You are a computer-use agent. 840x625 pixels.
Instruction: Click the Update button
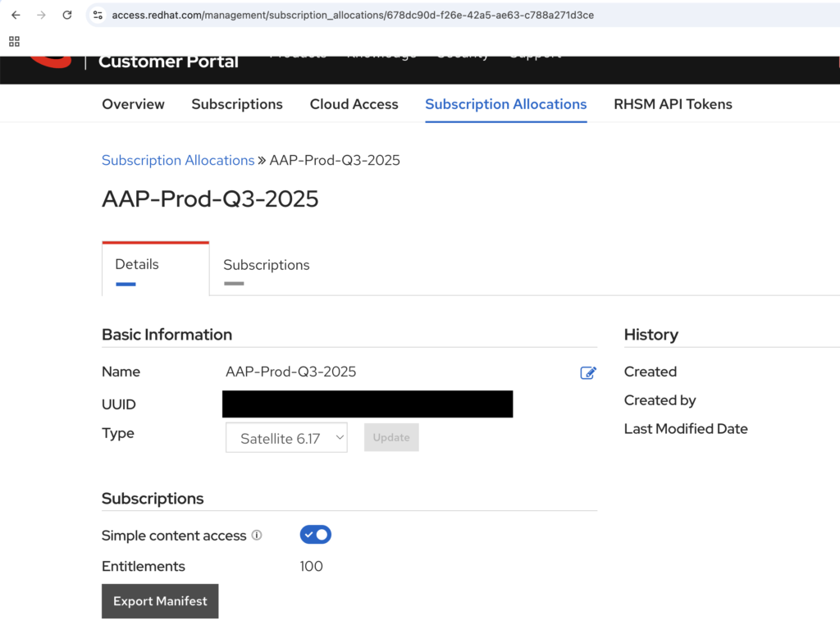click(x=391, y=437)
